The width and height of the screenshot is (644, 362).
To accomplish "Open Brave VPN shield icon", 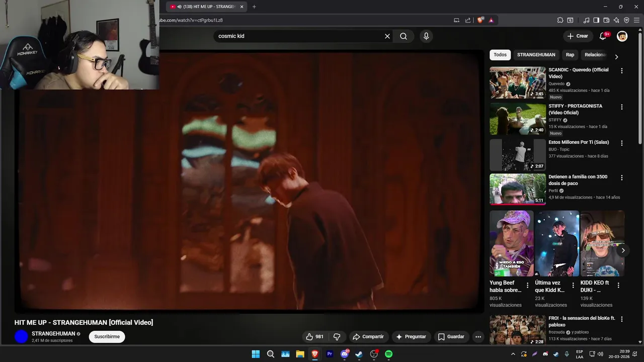I will tap(626, 20).
